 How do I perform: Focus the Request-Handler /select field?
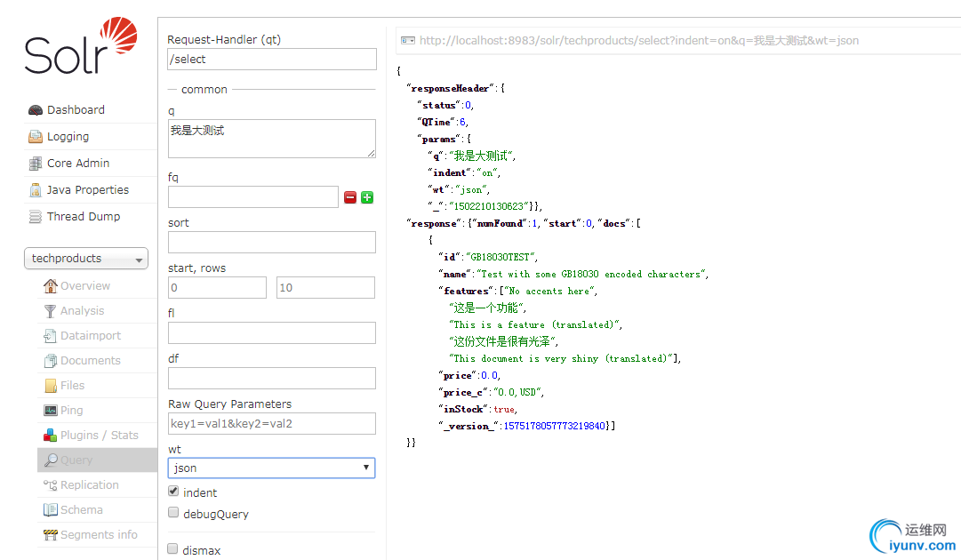click(x=272, y=60)
